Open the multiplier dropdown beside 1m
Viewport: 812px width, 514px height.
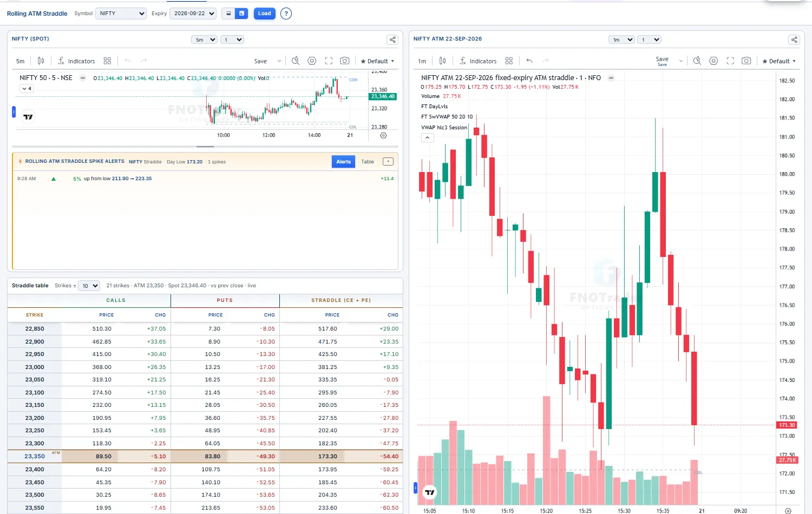(650, 39)
